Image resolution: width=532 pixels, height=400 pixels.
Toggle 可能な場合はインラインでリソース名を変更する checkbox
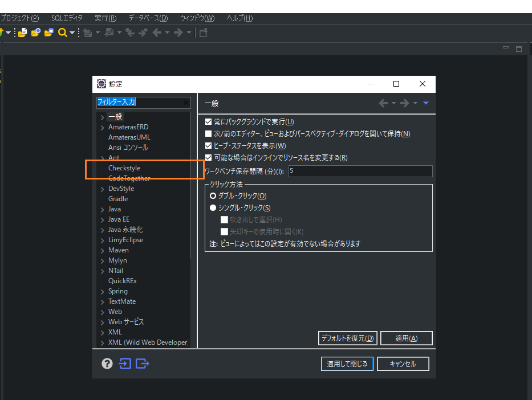208,158
